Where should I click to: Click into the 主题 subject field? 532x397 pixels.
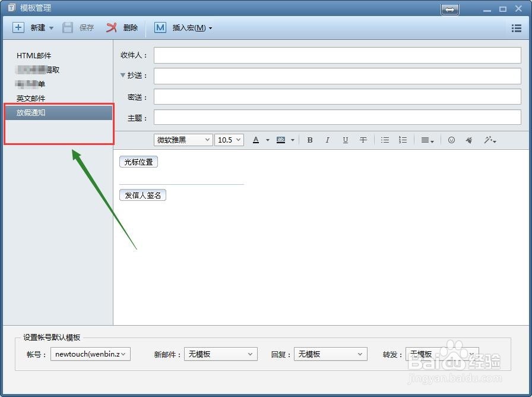(x=337, y=117)
